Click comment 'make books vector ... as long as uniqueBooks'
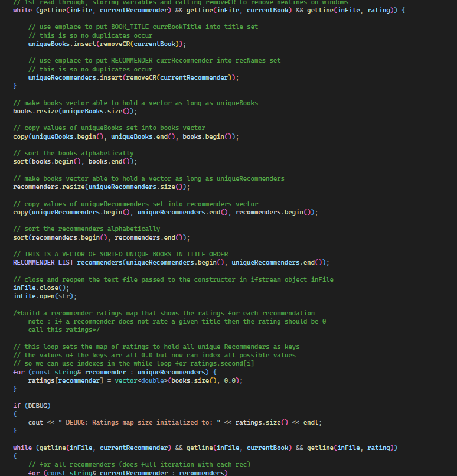This screenshot has width=457, height=476. click(135, 103)
